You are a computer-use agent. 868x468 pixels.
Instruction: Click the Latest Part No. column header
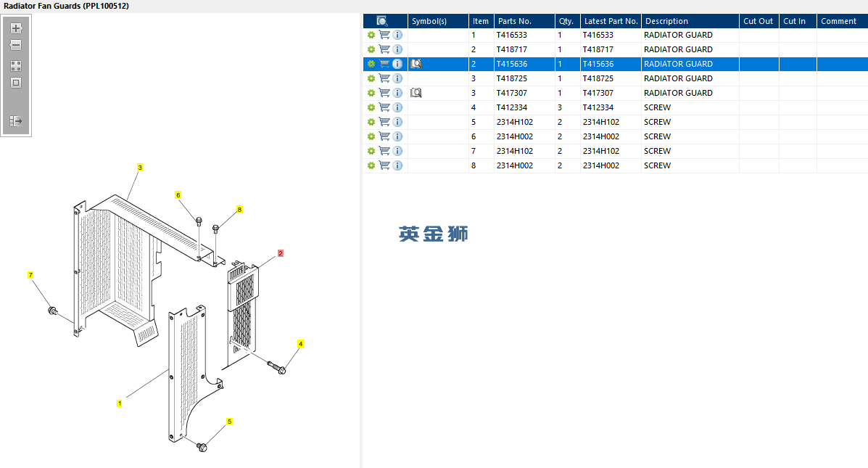(x=611, y=21)
